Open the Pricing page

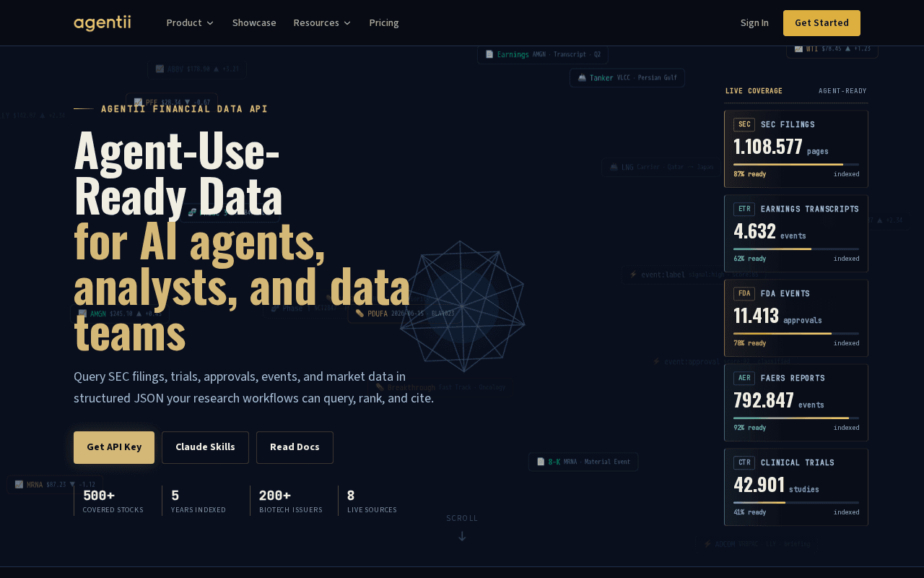(384, 23)
